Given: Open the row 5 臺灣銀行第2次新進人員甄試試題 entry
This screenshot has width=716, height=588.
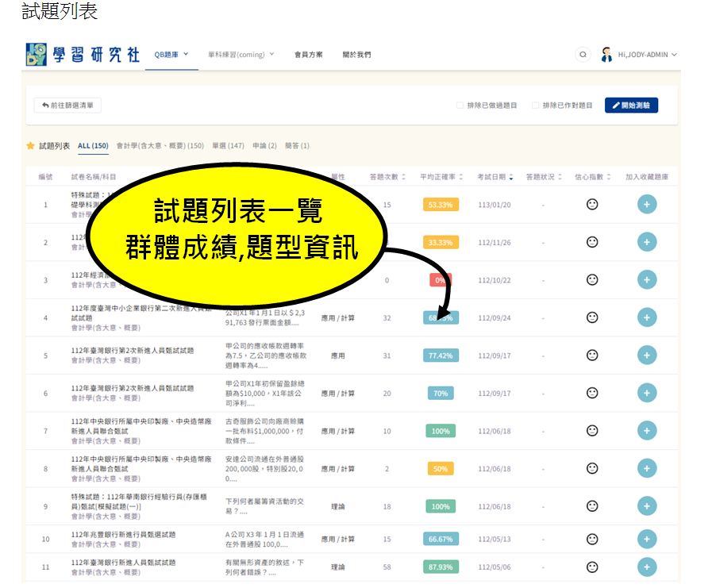Looking at the screenshot, I should point(132,350).
